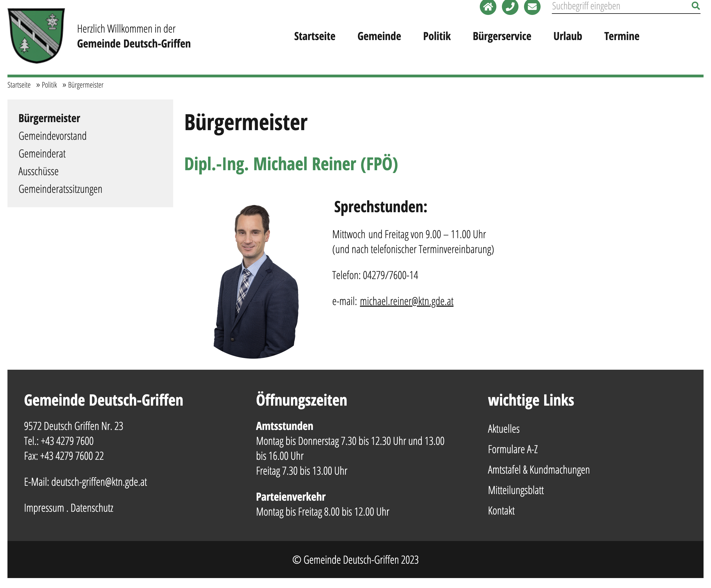Click the green home icon
The image size is (711, 588).
pyautogui.click(x=488, y=6)
